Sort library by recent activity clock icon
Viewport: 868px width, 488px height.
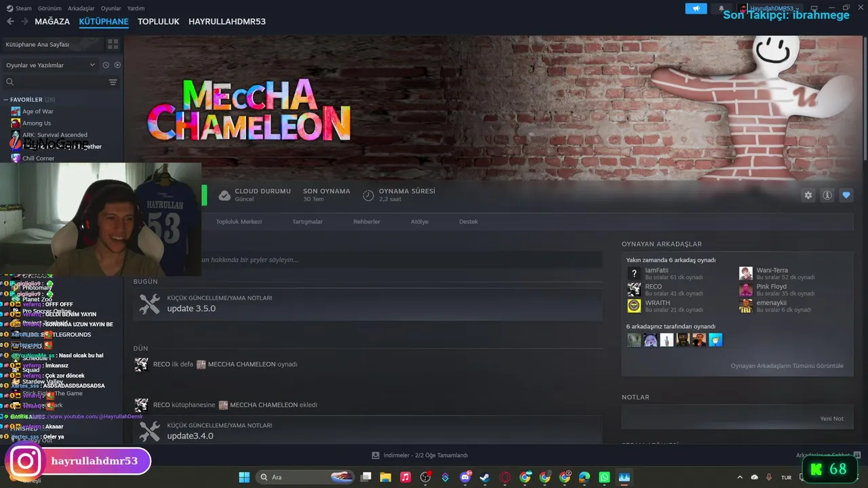pyautogui.click(x=106, y=65)
